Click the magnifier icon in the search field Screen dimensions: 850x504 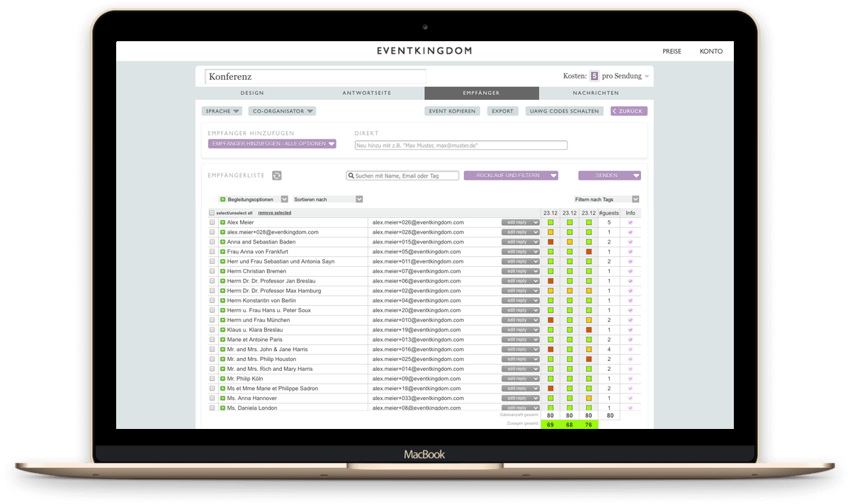351,176
